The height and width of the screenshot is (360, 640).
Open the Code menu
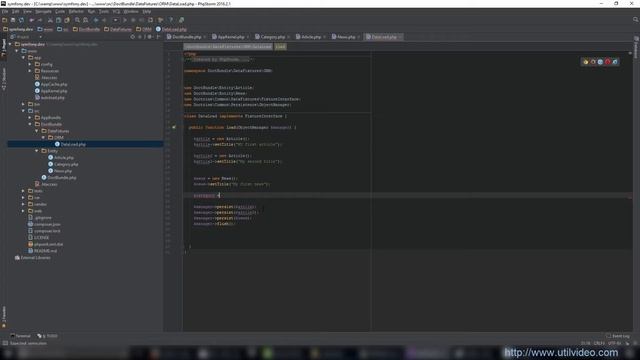point(60,11)
